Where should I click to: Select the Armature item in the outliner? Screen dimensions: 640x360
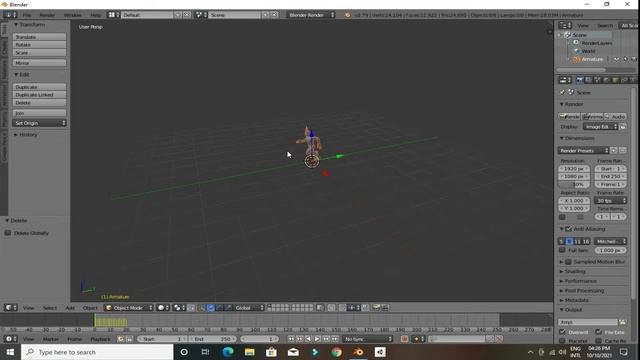(592, 59)
